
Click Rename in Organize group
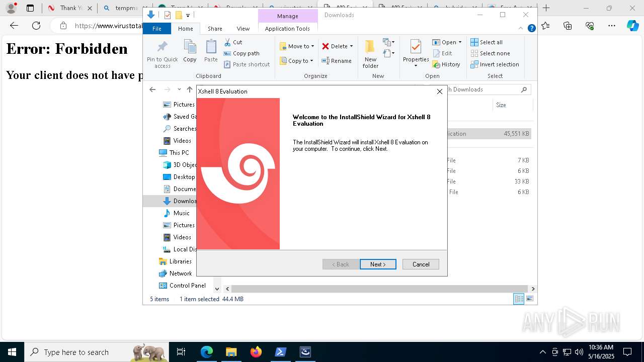[x=337, y=61]
